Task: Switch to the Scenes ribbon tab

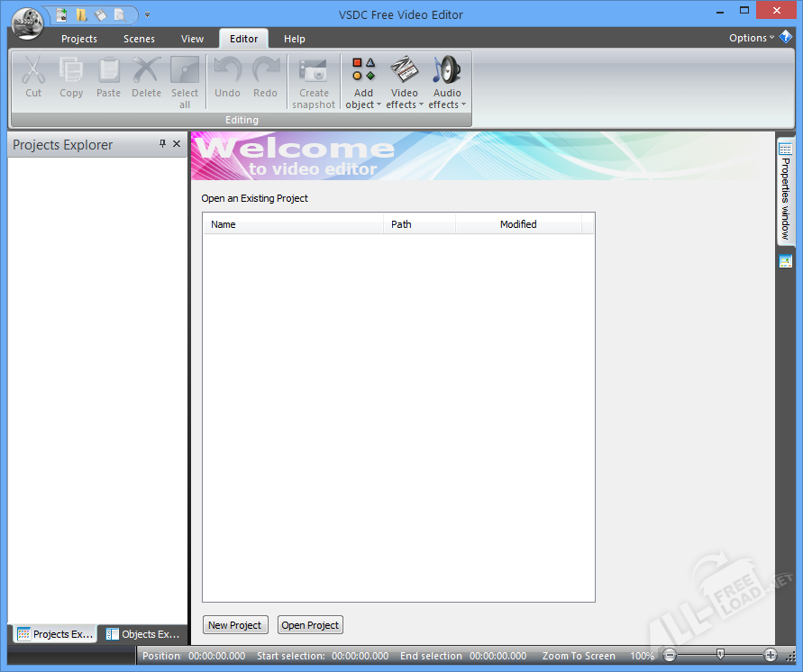Action: (139, 39)
